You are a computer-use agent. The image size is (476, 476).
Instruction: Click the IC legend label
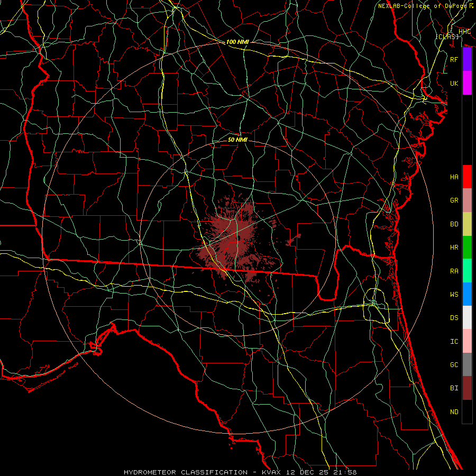tap(454, 342)
